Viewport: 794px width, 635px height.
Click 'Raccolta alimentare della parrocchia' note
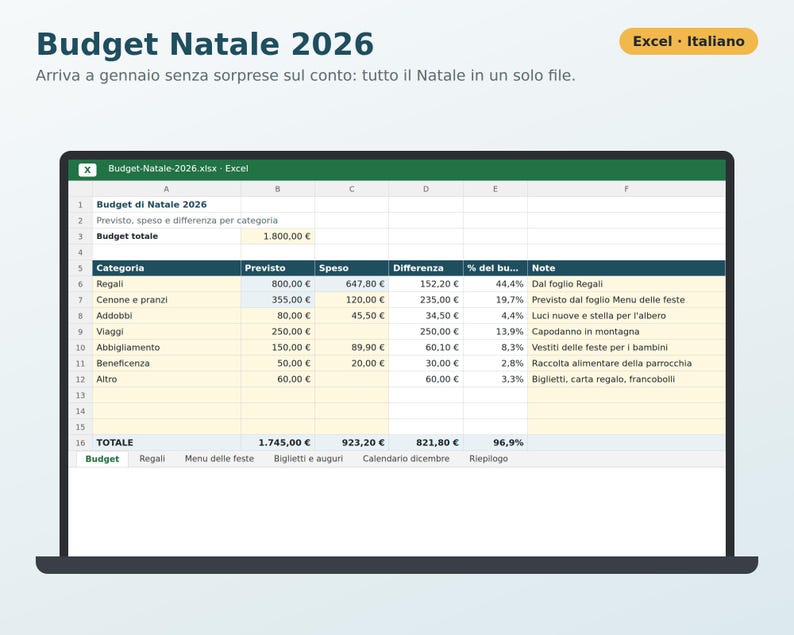point(626,363)
